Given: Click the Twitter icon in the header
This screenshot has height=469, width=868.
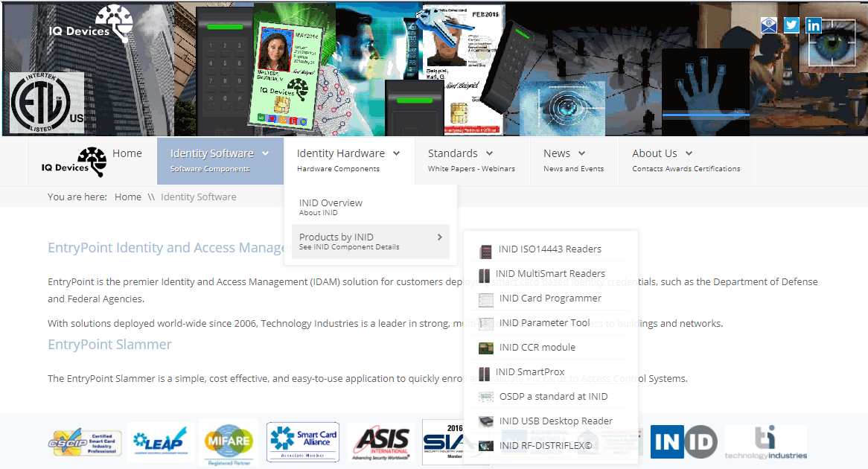Looking at the screenshot, I should coord(791,25).
